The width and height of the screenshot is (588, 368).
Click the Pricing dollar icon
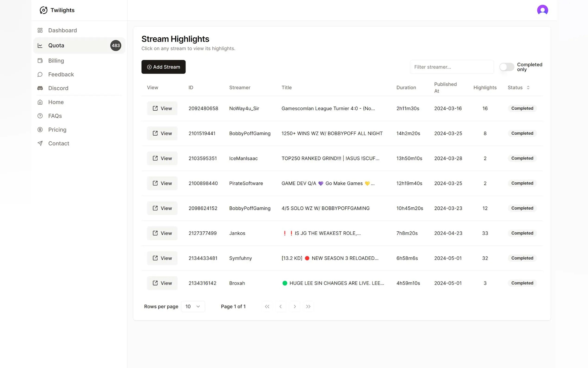(x=40, y=130)
